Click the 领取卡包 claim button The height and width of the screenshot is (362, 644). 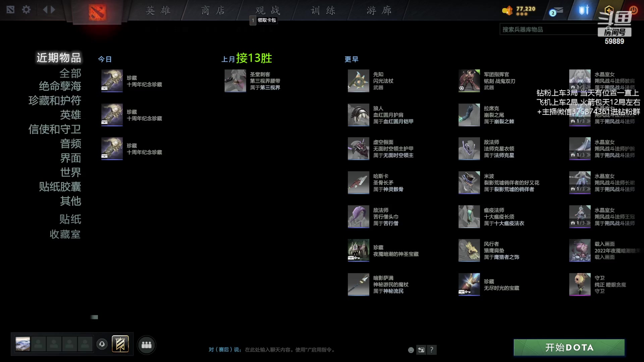point(263,20)
